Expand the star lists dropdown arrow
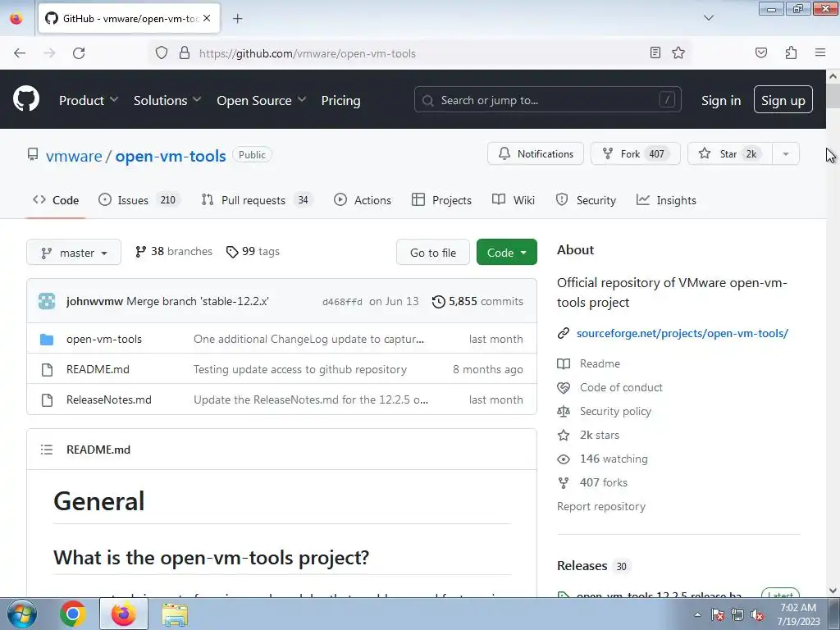This screenshot has height=630, width=840. point(786,153)
